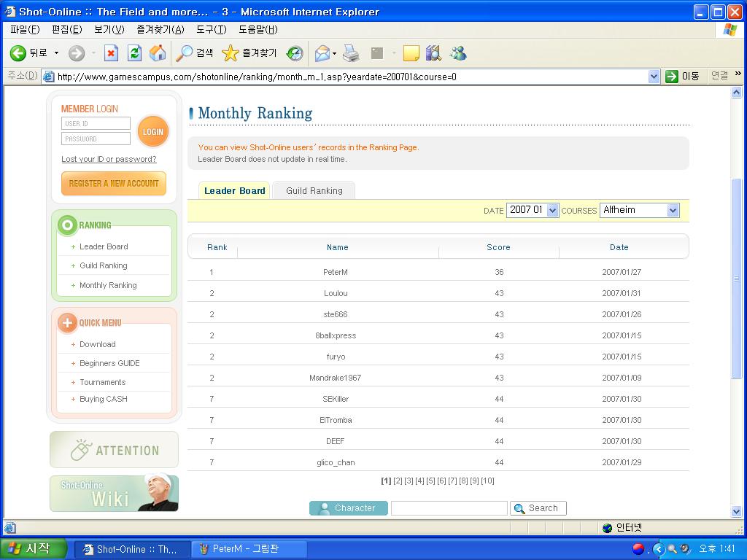Open the History clock icon
The image size is (747, 560).
pos(295,53)
